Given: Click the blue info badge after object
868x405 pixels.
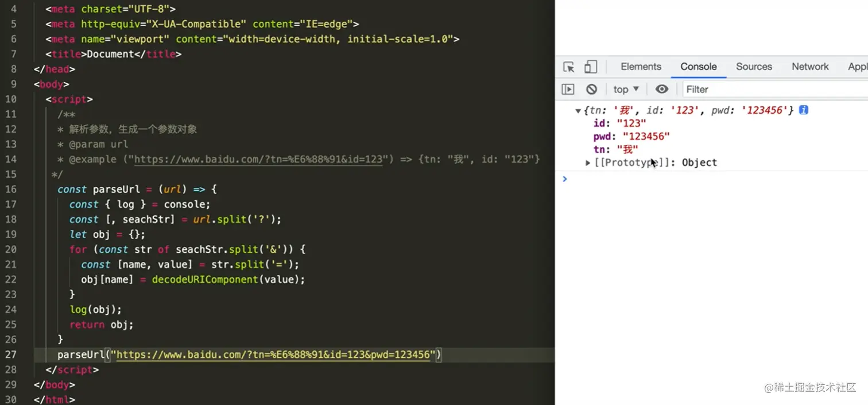Looking at the screenshot, I should 804,110.
